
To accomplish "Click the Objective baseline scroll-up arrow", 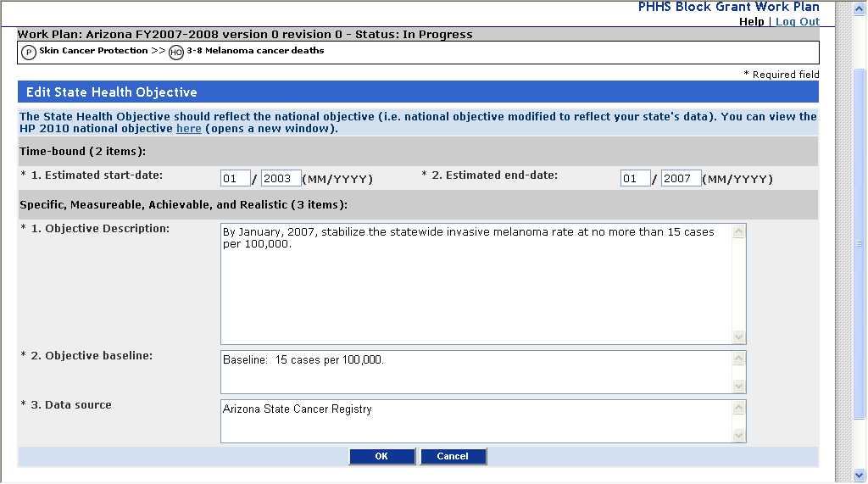I will pyautogui.click(x=739, y=359).
